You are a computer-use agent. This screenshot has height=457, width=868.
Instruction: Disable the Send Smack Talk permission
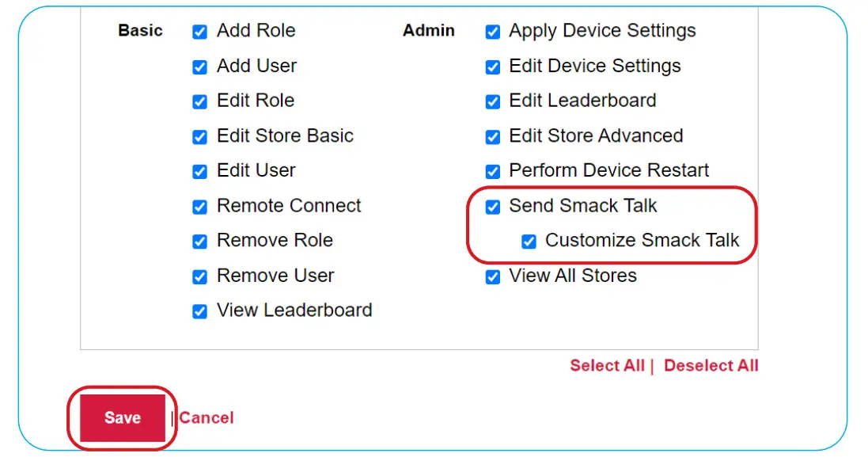point(492,206)
